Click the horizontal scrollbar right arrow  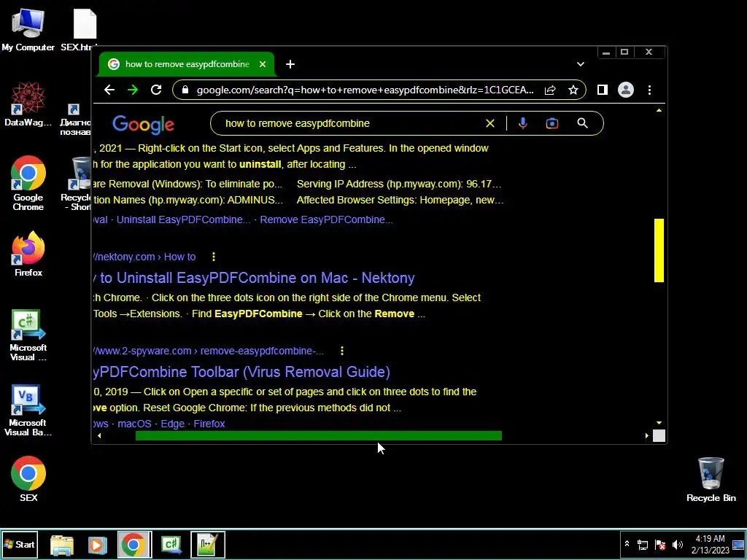646,436
